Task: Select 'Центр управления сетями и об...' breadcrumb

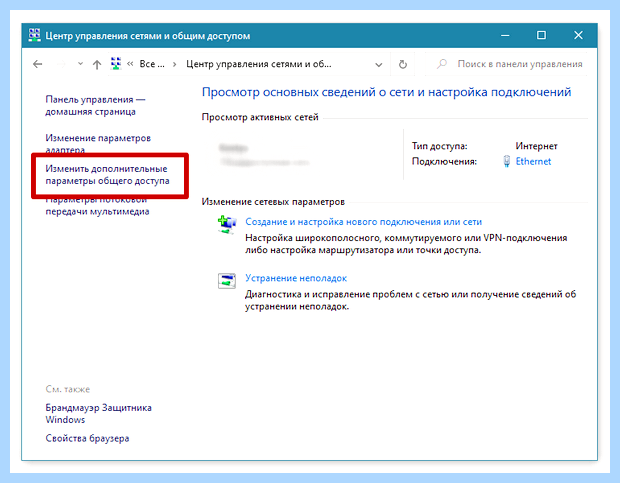Action: (x=259, y=64)
